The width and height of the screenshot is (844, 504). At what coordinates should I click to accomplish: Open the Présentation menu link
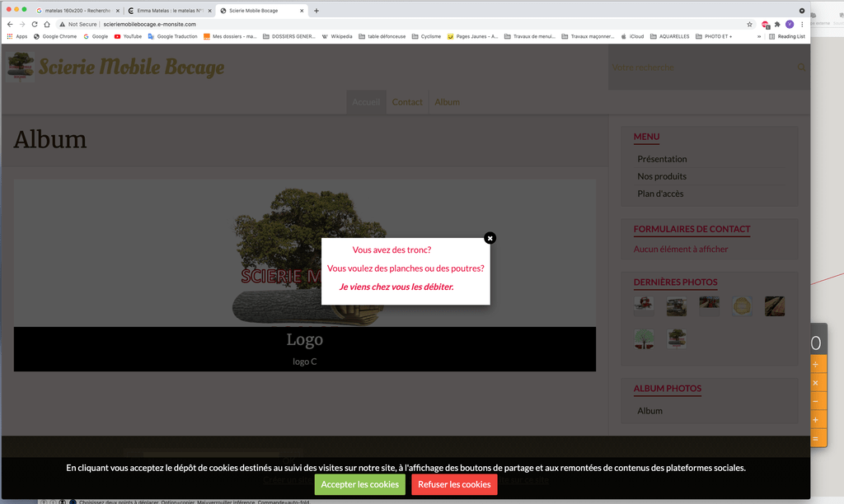click(x=662, y=159)
